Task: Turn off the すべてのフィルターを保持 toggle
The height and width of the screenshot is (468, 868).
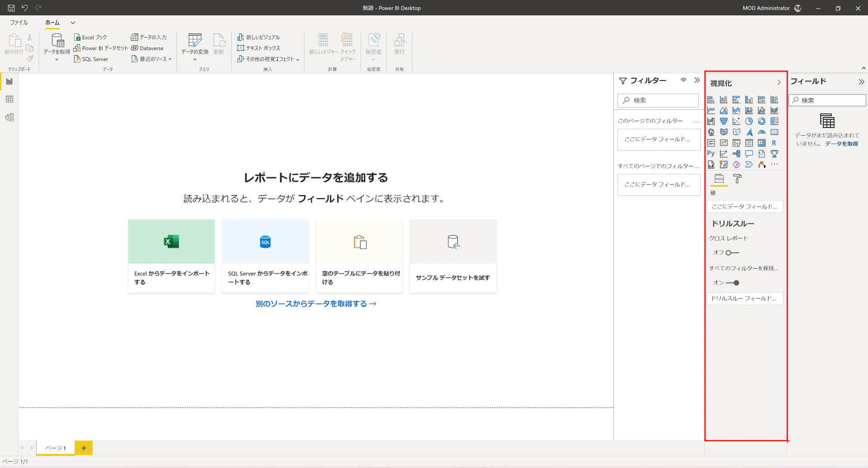Action: point(732,283)
